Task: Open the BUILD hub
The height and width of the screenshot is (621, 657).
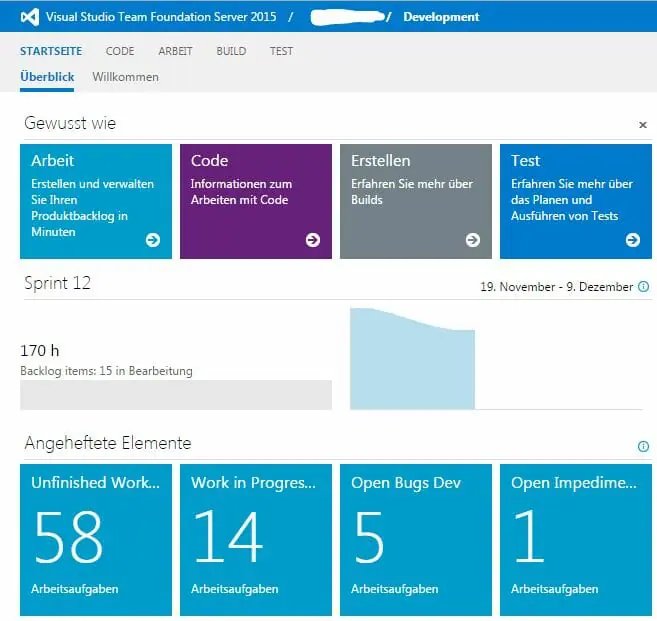Action: (231, 51)
